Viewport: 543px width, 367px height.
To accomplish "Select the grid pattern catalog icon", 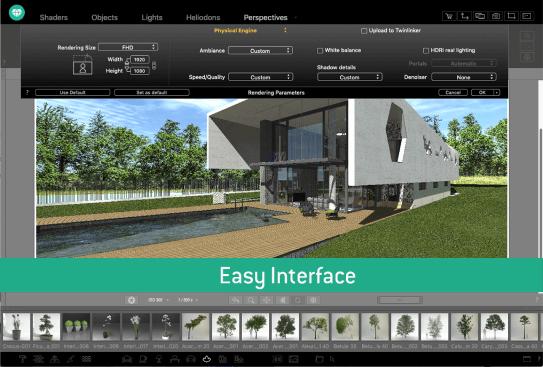I will (86, 359).
